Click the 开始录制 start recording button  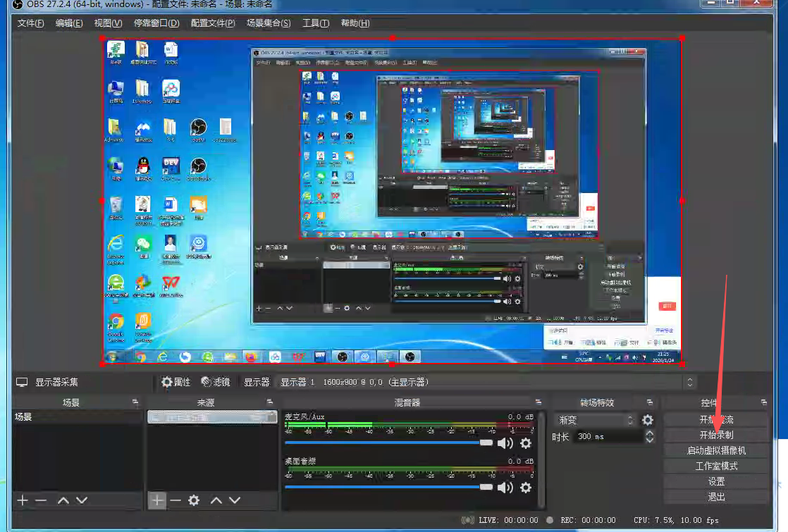tap(716, 435)
